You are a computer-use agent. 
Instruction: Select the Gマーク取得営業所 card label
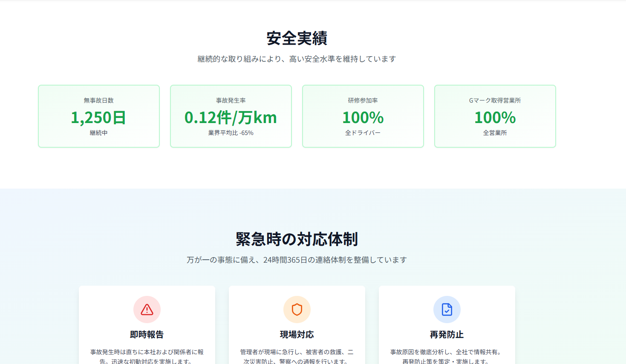(495, 100)
